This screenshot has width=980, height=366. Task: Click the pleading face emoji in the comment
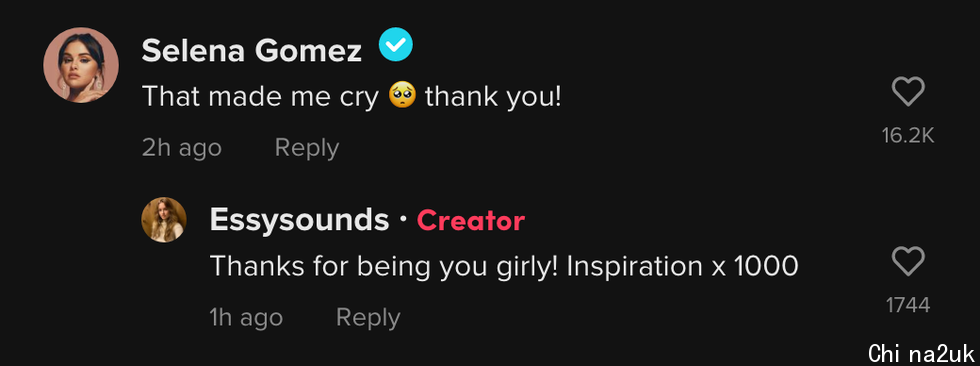[x=402, y=96]
